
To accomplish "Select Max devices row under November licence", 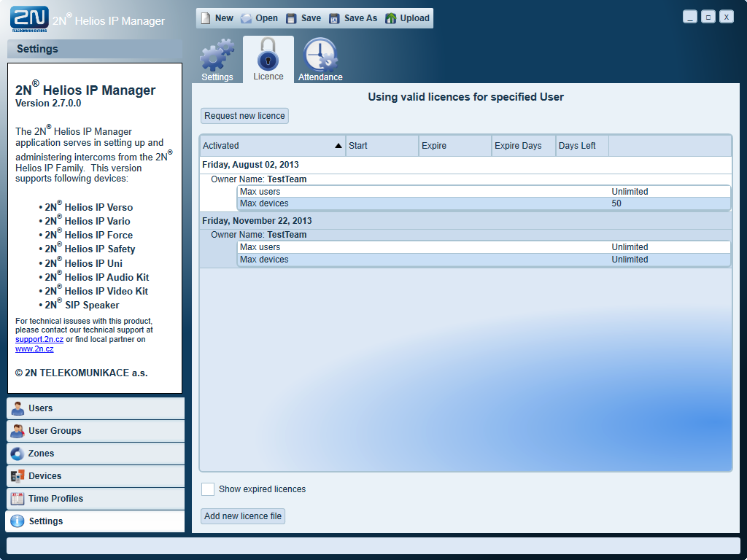I will [484, 260].
